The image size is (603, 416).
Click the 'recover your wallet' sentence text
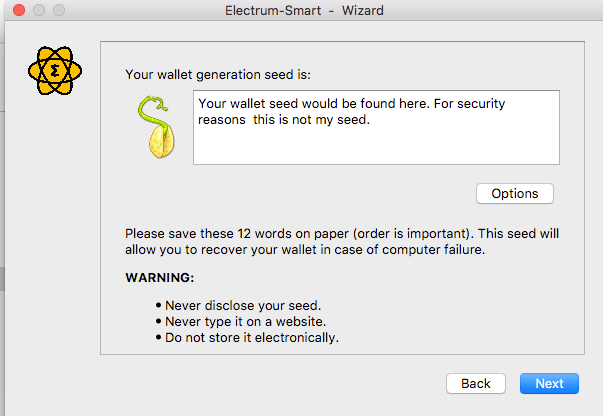[300, 250]
